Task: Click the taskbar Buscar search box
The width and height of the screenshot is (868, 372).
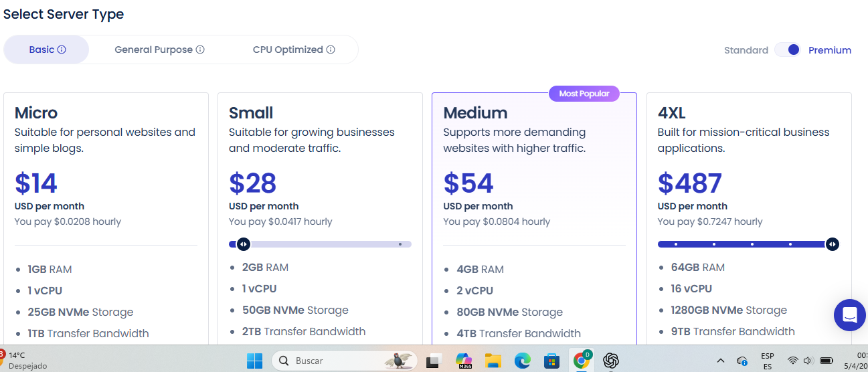Action: point(343,361)
